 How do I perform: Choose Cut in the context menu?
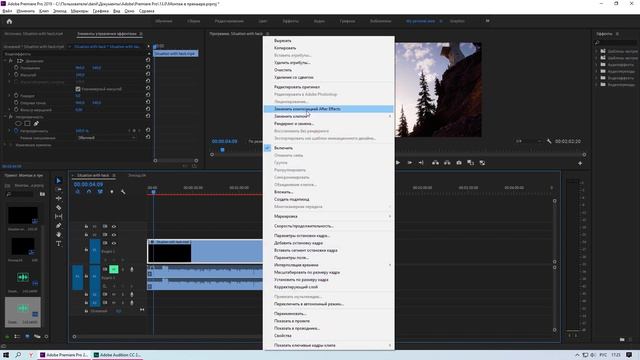(329, 41)
